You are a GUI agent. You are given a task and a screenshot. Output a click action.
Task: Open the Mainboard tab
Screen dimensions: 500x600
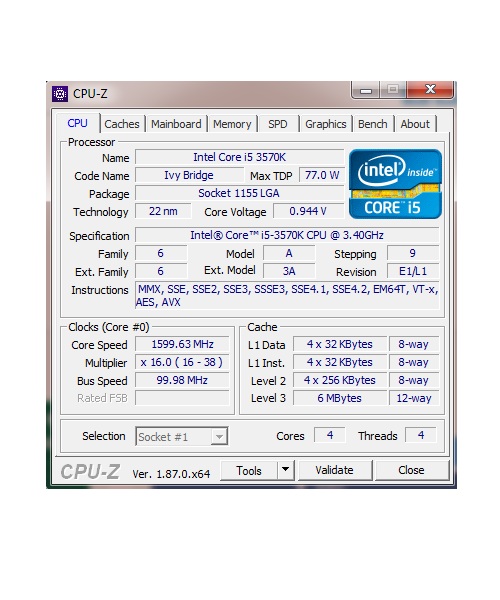click(x=176, y=124)
